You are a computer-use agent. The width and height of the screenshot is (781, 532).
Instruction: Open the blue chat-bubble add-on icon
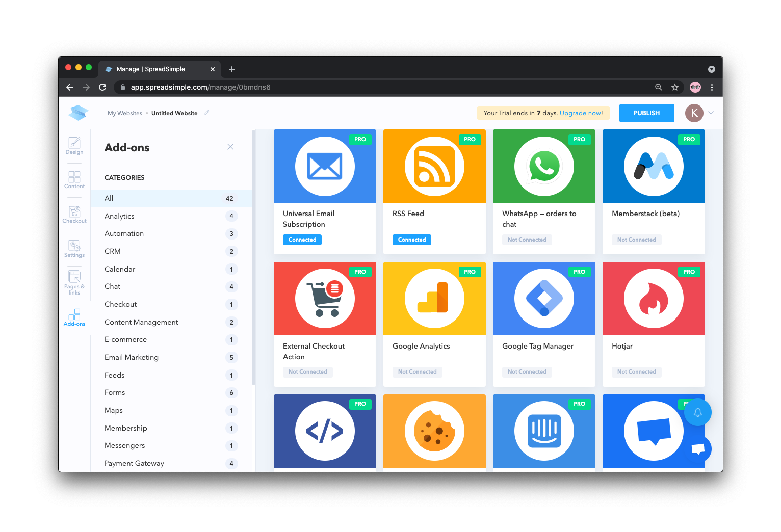(654, 431)
